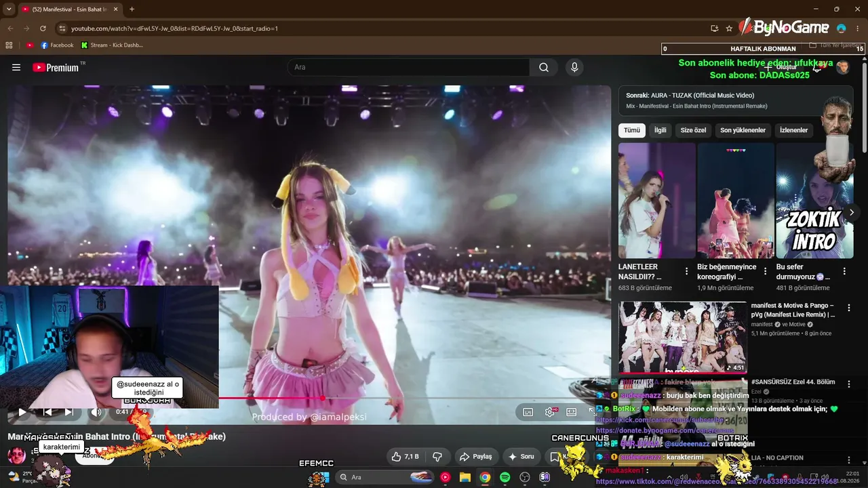This screenshot has height=488, width=868.
Task: Play the video
Action: coord(22,411)
